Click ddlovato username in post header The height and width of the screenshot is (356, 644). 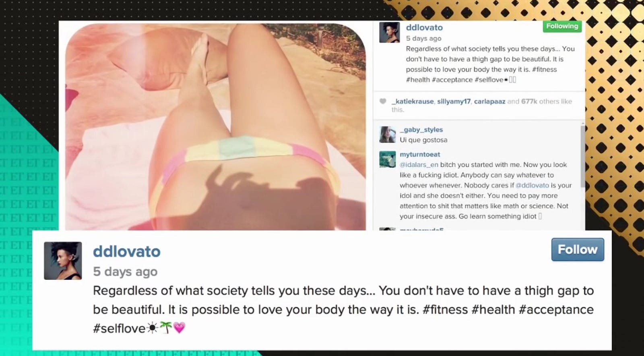[424, 27]
